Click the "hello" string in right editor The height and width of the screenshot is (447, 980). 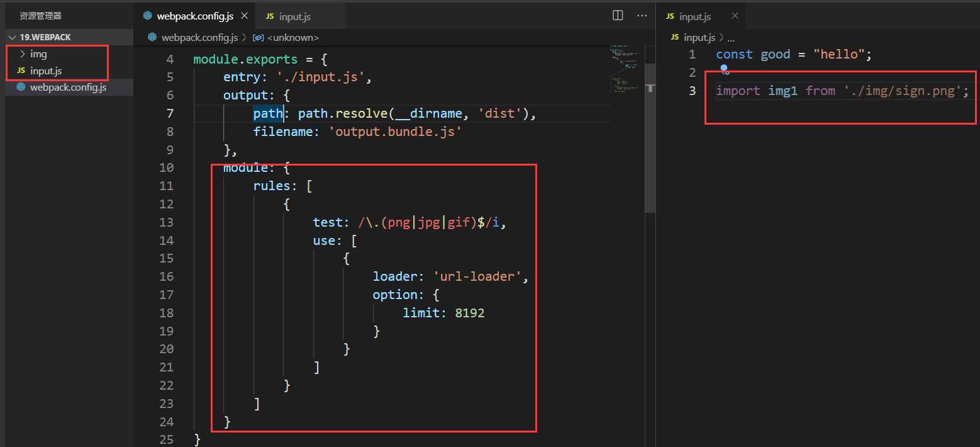pos(838,54)
